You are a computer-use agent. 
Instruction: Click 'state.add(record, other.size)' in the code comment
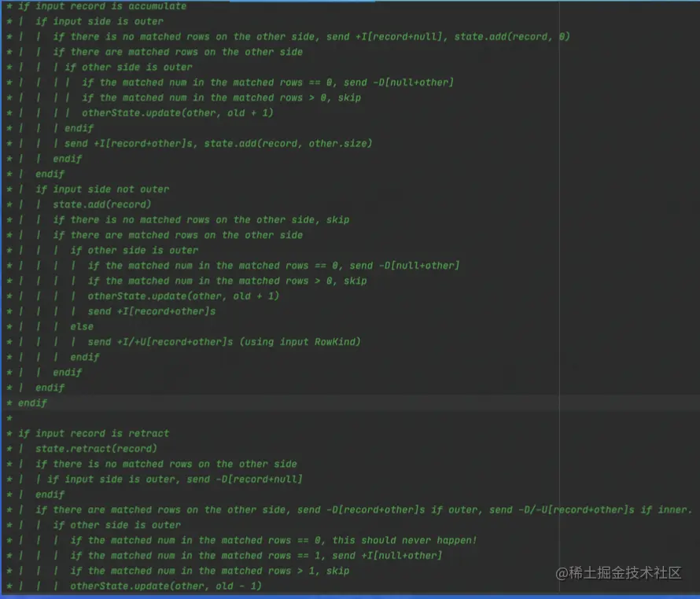[288, 143]
